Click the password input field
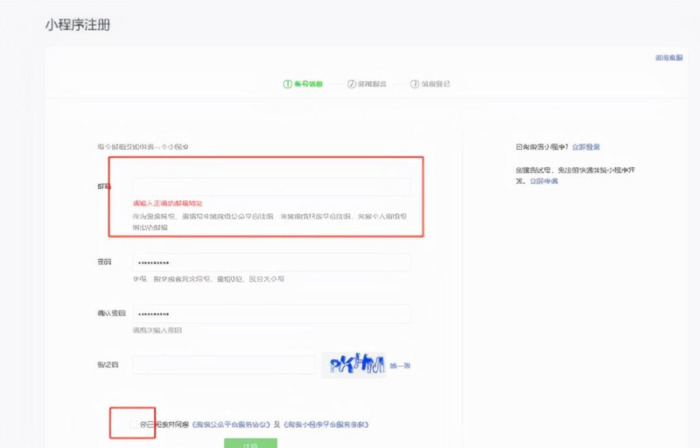The width and height of the screenshot is (700, 448). (271, 262)
